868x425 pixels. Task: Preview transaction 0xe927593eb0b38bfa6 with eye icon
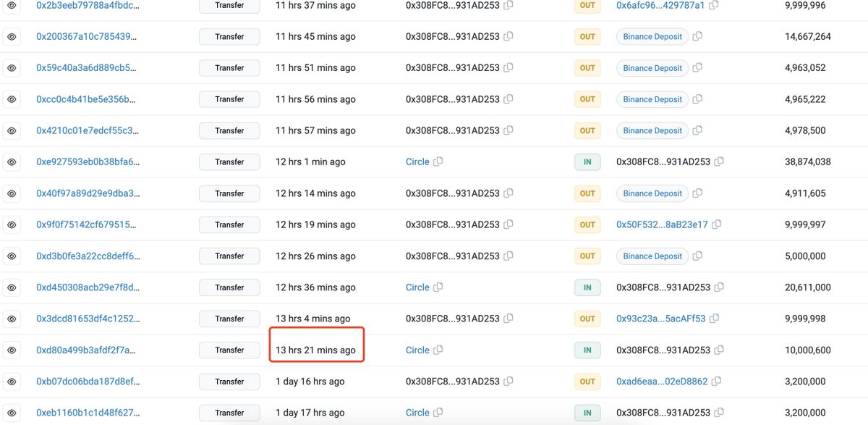tap(12, 162)
